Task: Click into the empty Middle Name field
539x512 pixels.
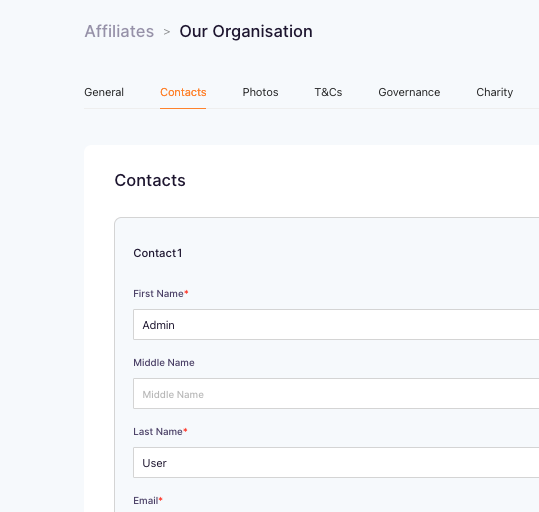Action: point(336,394)
